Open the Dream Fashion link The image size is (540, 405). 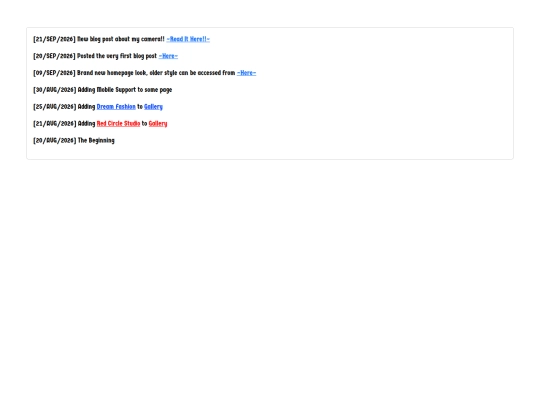click(116, 106)
